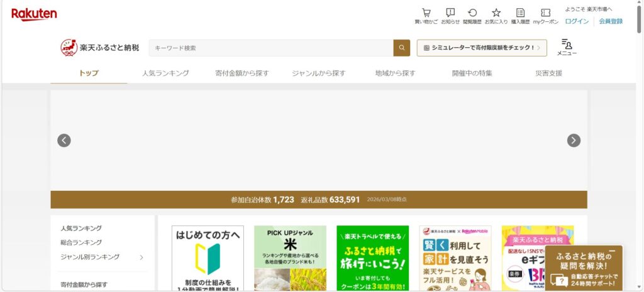
Task: Click the magnifier search button
Action: pyautogui.click(x=402, y=48)
